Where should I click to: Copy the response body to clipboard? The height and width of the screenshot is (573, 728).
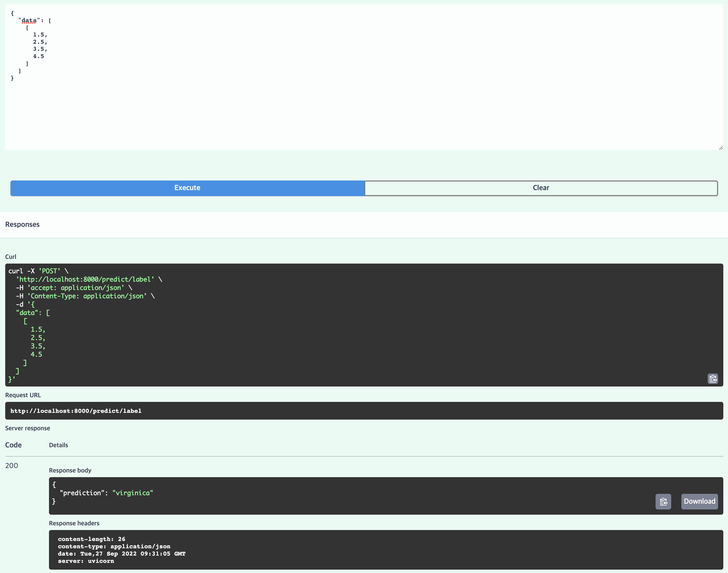tap(663, 502)
